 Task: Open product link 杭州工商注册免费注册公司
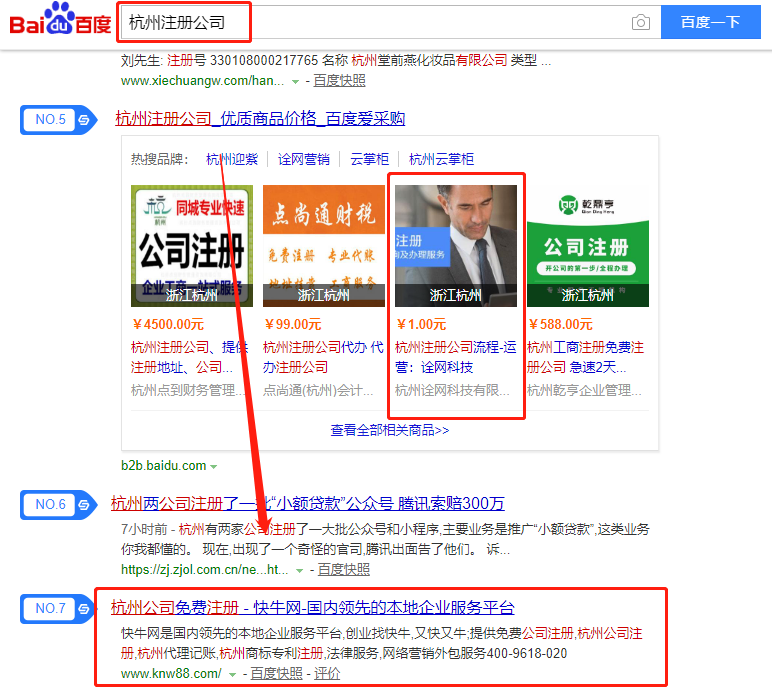tap(585, 357)
